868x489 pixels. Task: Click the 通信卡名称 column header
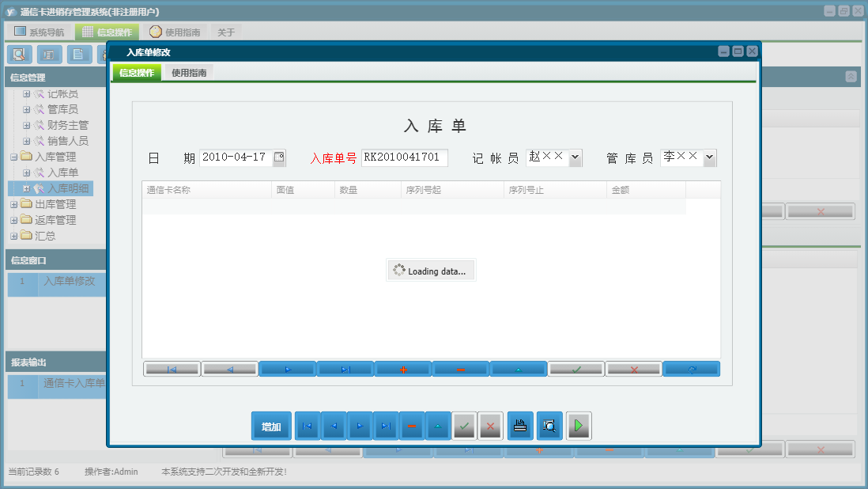206,190
